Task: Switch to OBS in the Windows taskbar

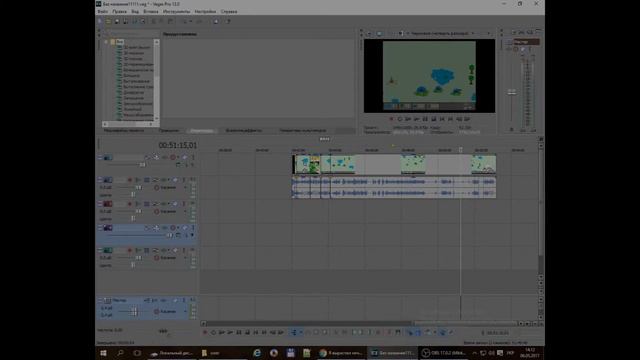Action: [x=443, y=353]
